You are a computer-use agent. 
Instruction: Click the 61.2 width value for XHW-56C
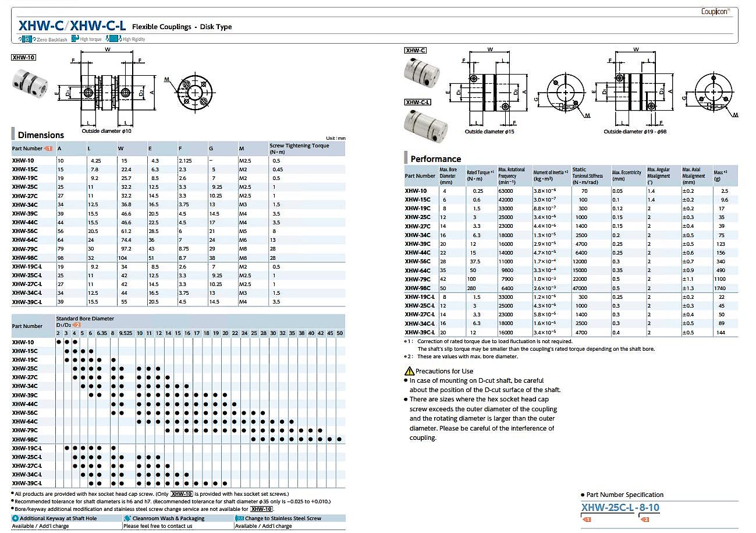pyautogui.click(x=124, y=231)
